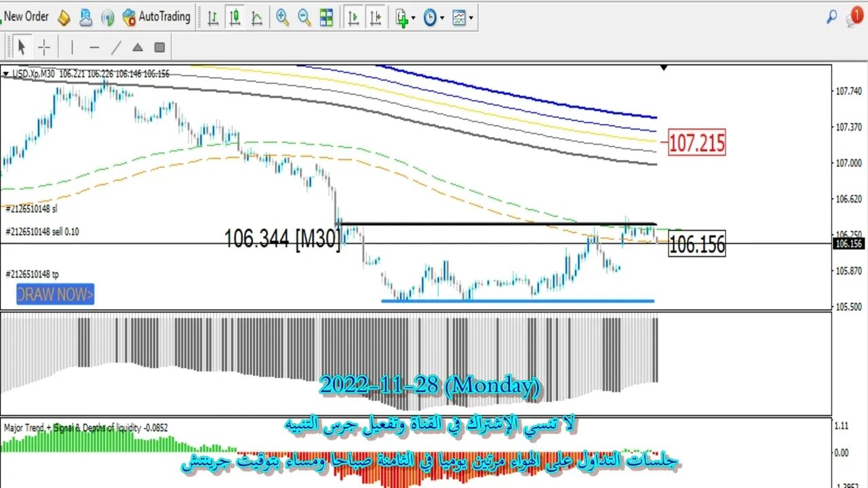
Task: Toggle chart auto scroll
Action: pyautogui.click(x=353, y=18)
